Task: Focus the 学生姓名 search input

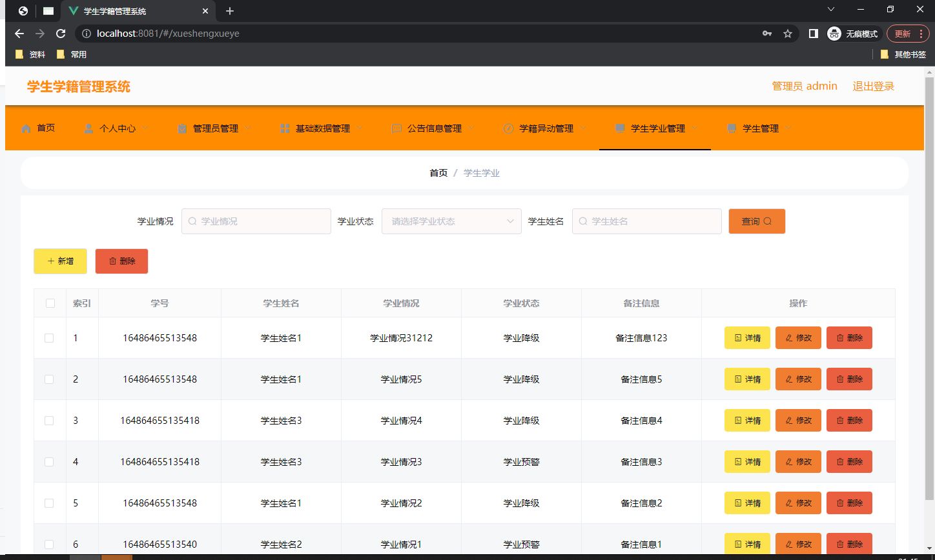Action: tap(647, 221)
